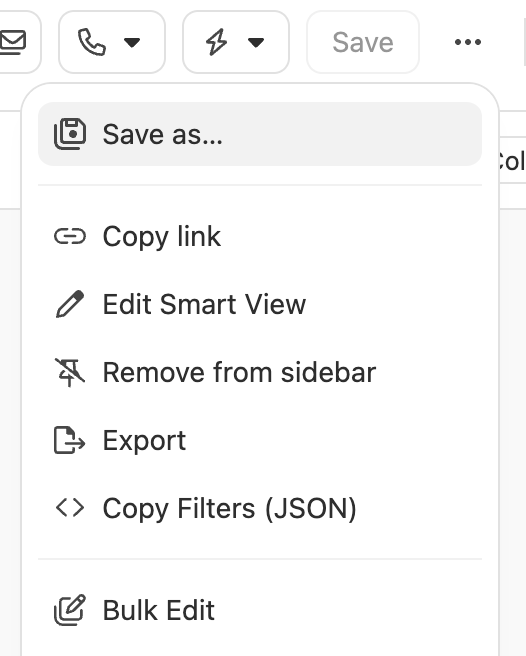The image size is (526, 656).
Task: Click the phone call icon
Action: tap(92, 42)
